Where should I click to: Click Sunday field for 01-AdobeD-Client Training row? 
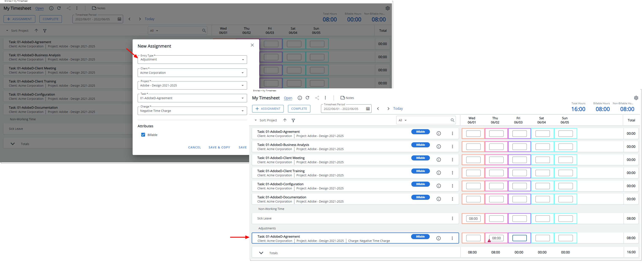(565, 173)
